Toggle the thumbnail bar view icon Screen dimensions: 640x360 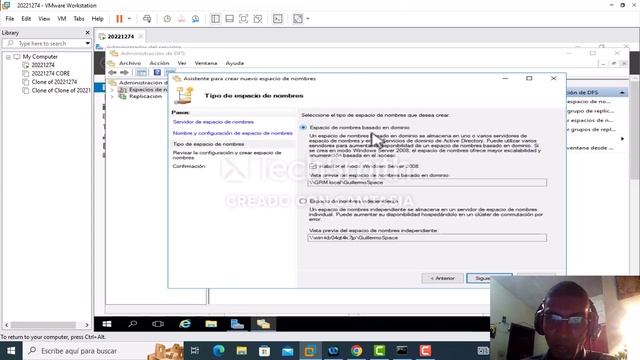click(x=229, y=19)
